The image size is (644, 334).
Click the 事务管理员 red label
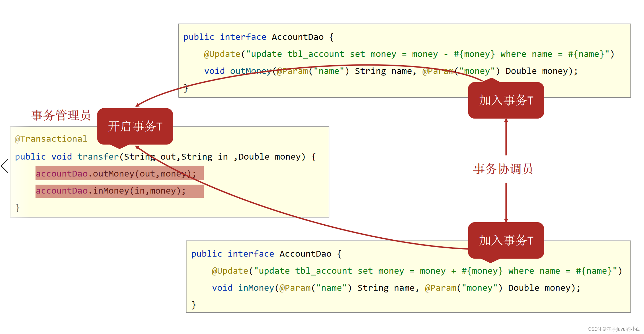(61, 115)
